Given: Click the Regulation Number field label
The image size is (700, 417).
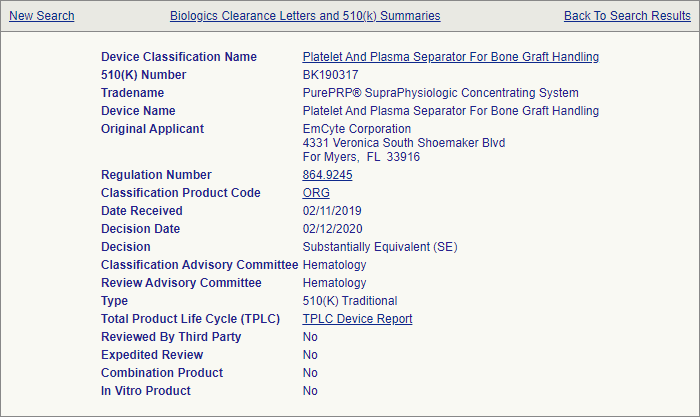Looking at the screenshot, I should [156, 175].
